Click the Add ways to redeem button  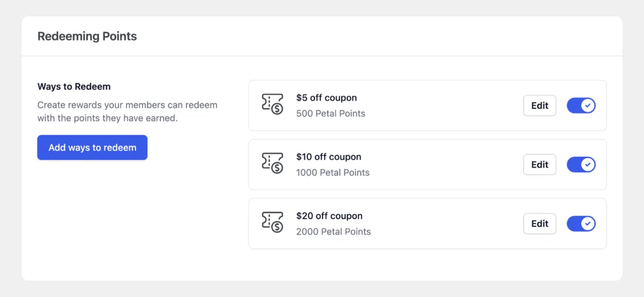pyautogui.click(x=92, y=147)
